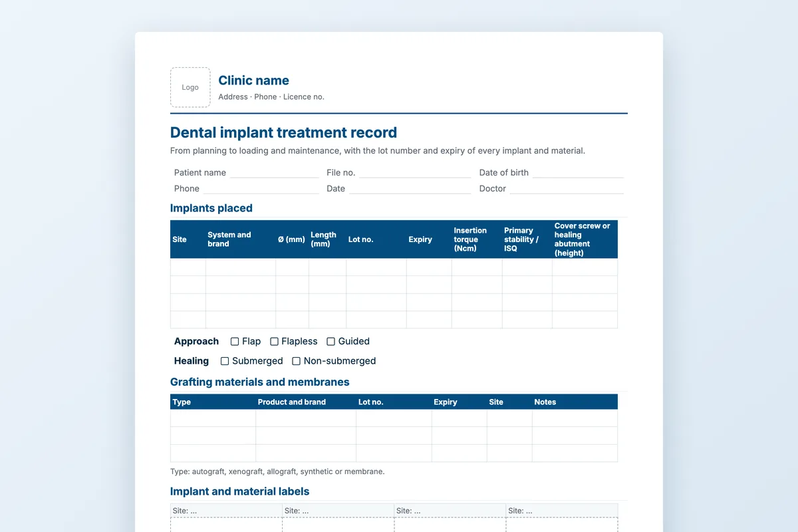
Task: Click 'Implant and material labels' heading
Action: click(240, 491)
